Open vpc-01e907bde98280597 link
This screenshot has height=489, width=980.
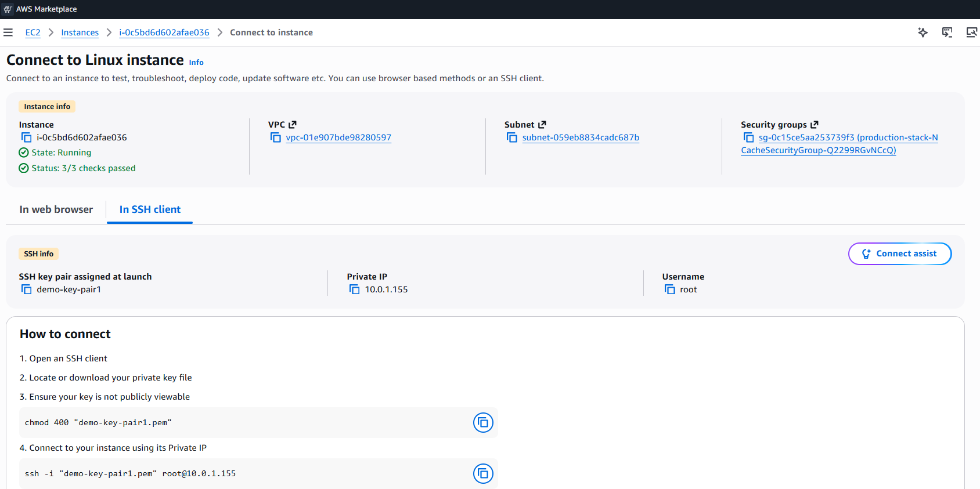tap(338, 137)
